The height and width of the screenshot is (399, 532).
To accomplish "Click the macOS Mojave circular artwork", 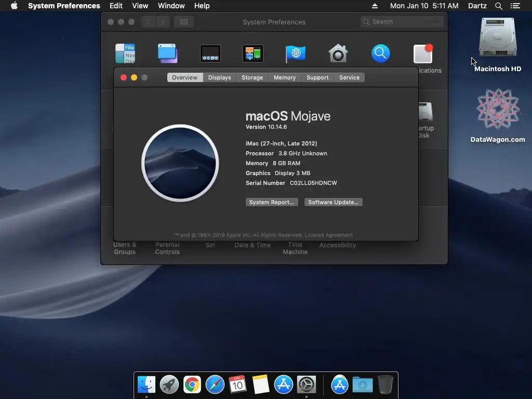I will click(x=180, y=163).
